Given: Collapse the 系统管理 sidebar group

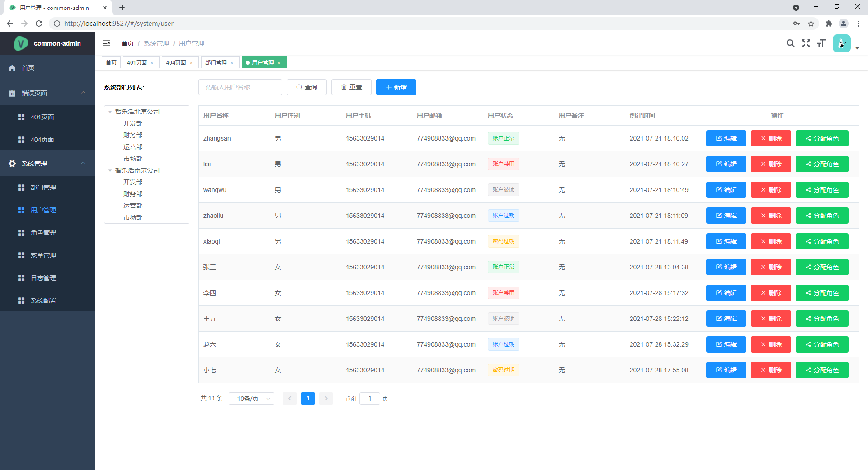Looking at the screenshot, I should tap(47, 164).
